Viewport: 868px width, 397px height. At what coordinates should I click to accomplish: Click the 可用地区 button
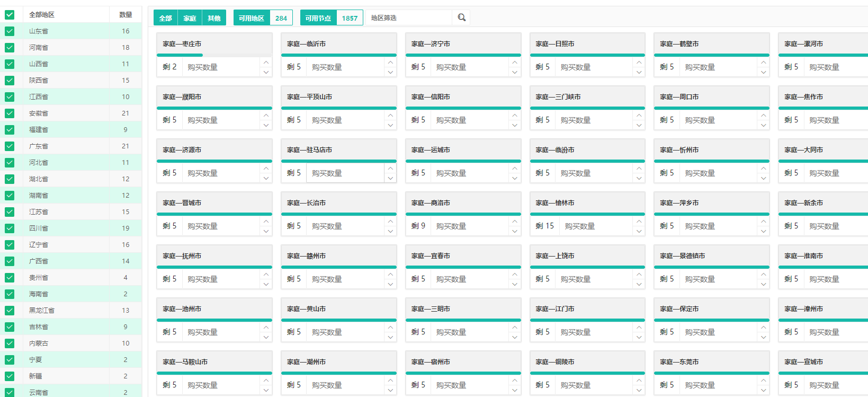(252, 18)
